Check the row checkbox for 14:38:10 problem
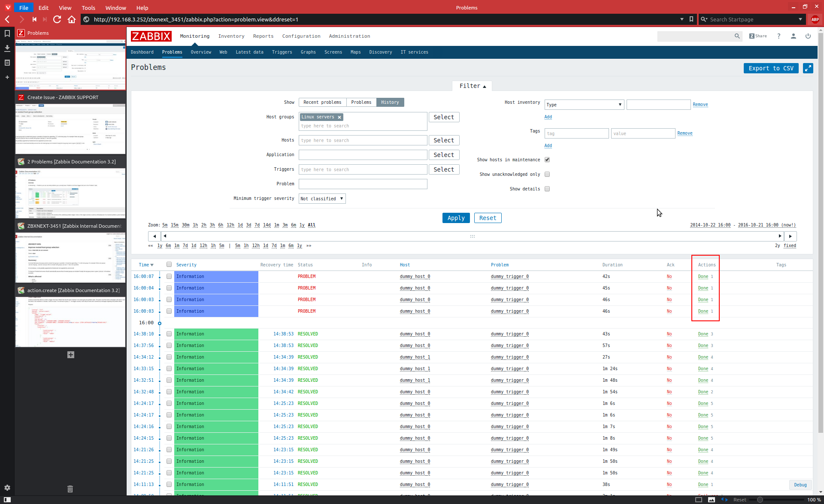 pos(169,334)
